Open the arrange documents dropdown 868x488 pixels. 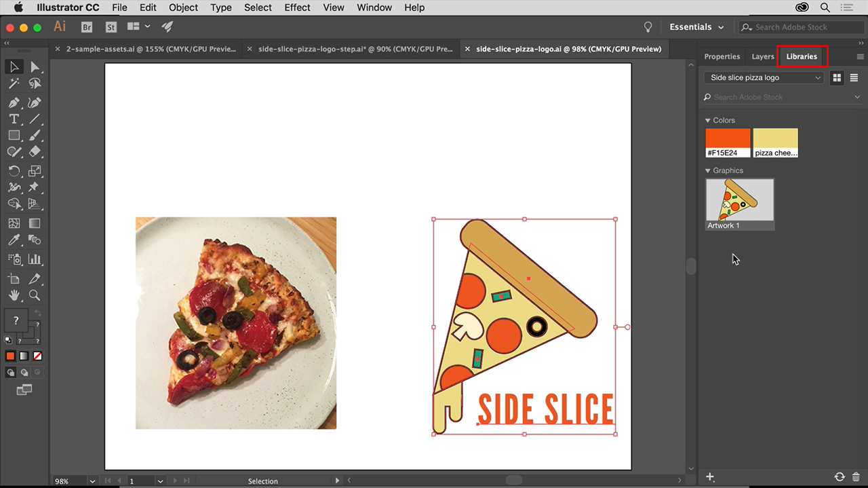click(x=138, y=26)
